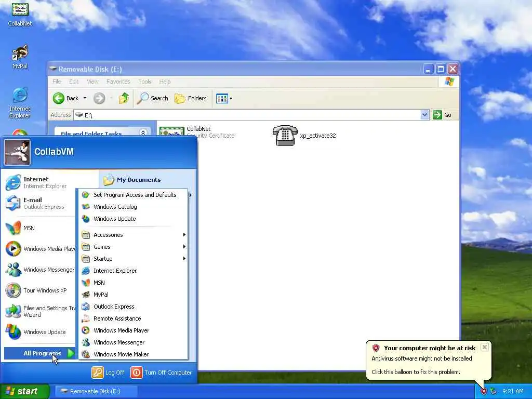Expand the Address bar dropdown
Screen dimensions: 532x399
click(x=424, y=115)
